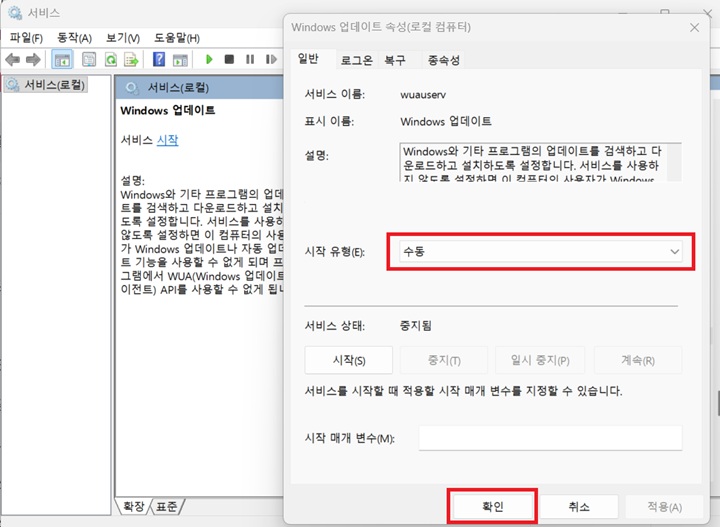Viewport: 720px width, 527px height.
Task: Click the bold Windows 업데이트 heading in Services pane
Action: [168, 111]
